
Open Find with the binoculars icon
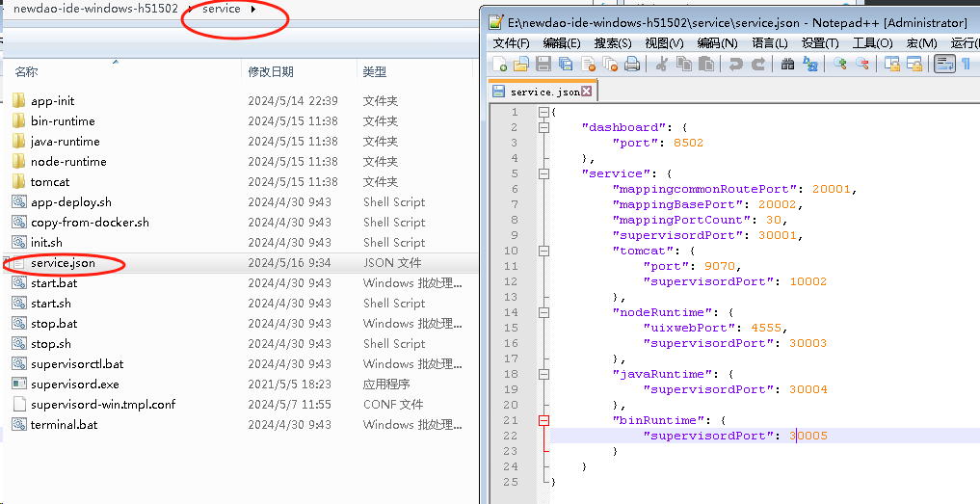pos(788,64)
